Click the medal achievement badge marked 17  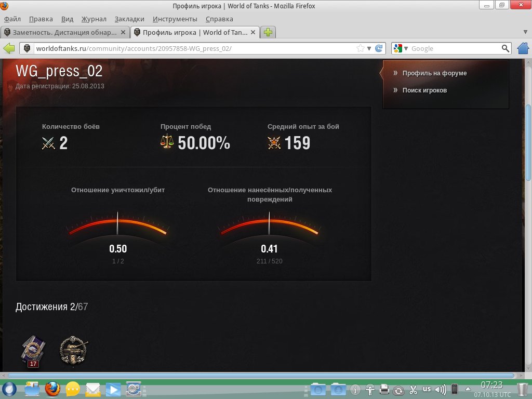pos(33,351)
